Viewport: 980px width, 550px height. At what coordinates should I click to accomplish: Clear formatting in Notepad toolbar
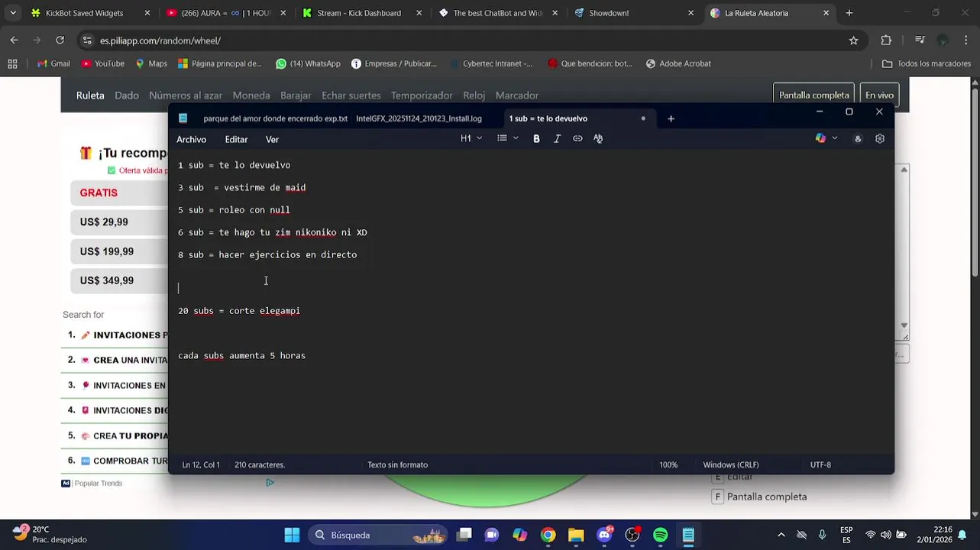(598, 138)
